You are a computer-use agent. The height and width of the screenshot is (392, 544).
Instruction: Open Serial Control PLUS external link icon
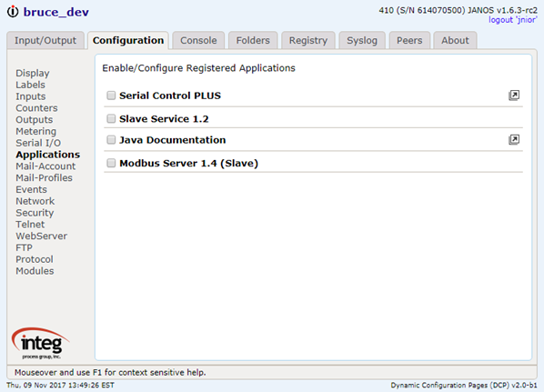coord(514,95)
